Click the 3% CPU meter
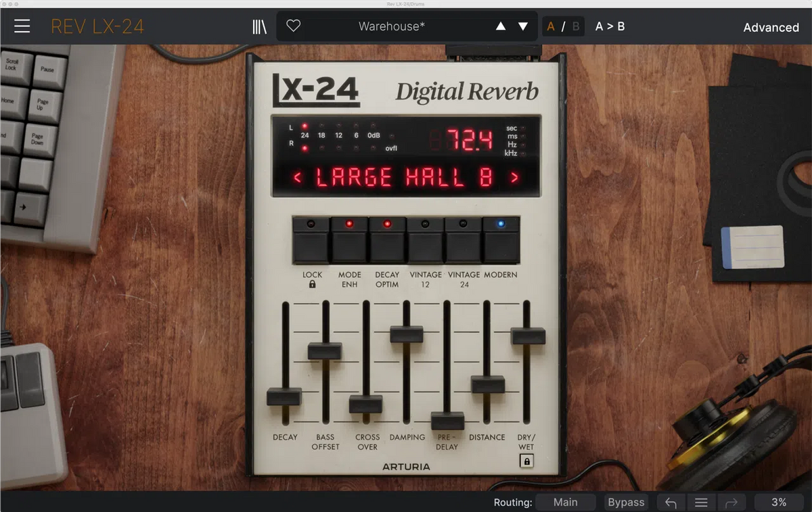The height and width of the screenshot is (512, 812). point(778,502)
